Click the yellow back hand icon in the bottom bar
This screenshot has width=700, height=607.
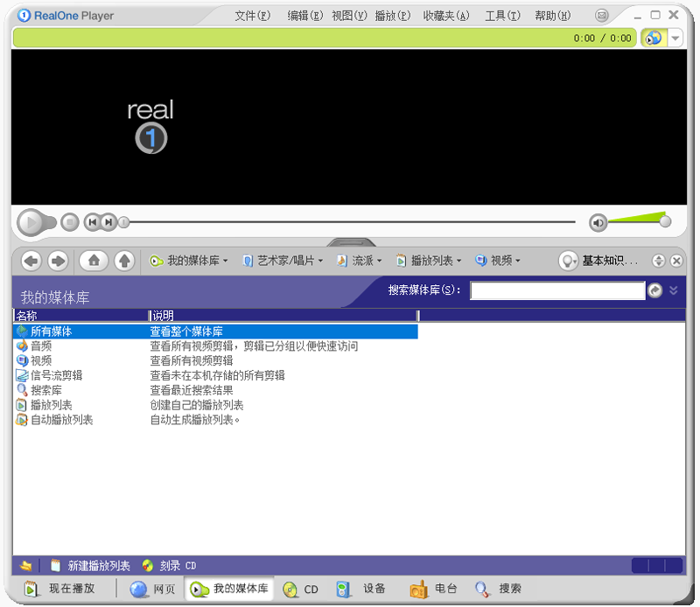pos(26,566)
